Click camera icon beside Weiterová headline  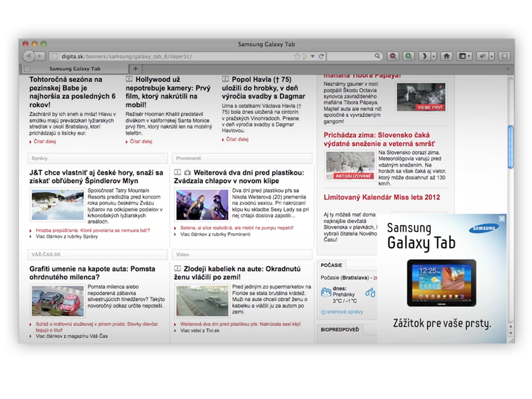click(187, 172)
